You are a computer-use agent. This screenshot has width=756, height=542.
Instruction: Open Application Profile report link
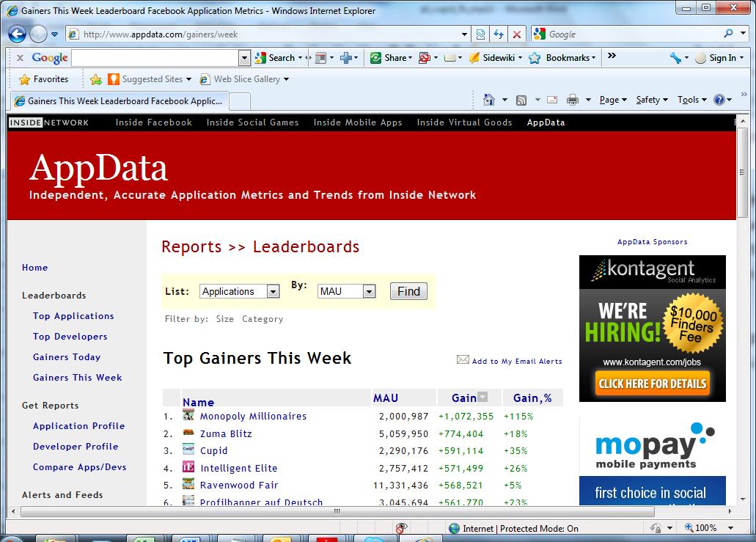click(78, 426)
